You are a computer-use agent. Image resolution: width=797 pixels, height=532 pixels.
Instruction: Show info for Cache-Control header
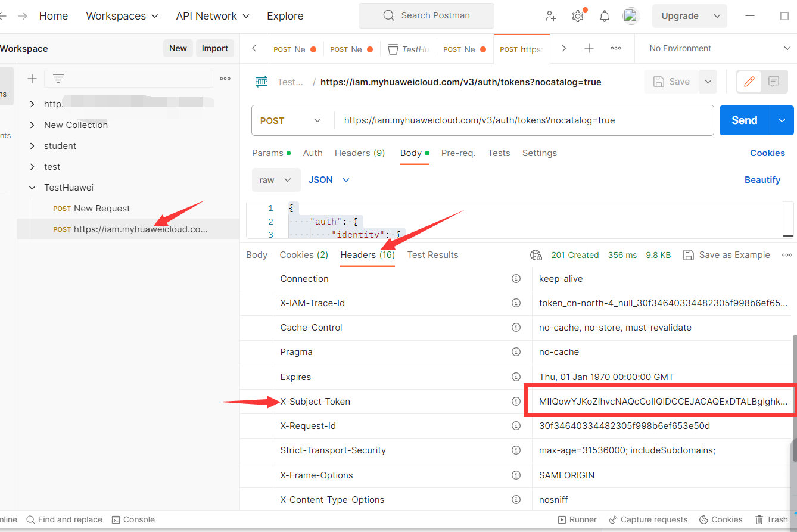click(x=516, y=328)
